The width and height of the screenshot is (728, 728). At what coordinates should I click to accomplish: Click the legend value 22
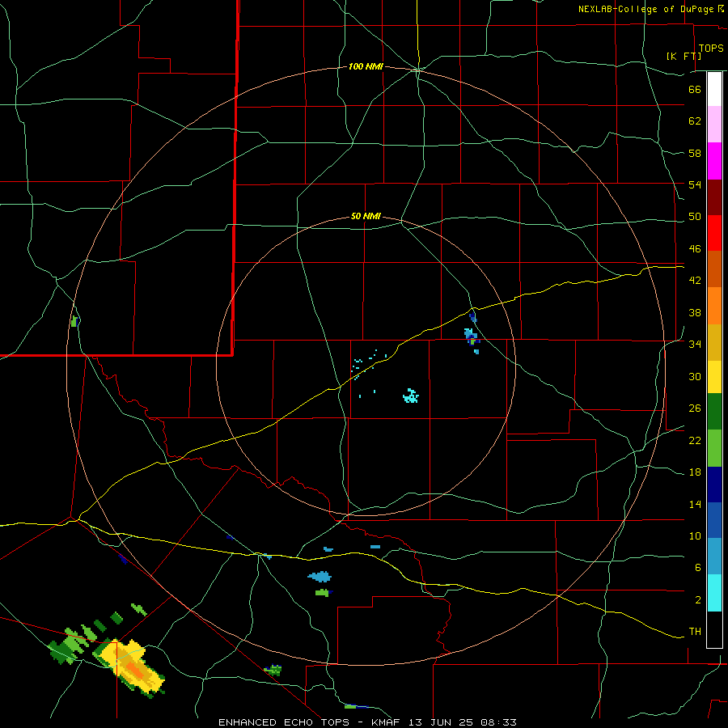pyautogui.click(x=695, y=440)
